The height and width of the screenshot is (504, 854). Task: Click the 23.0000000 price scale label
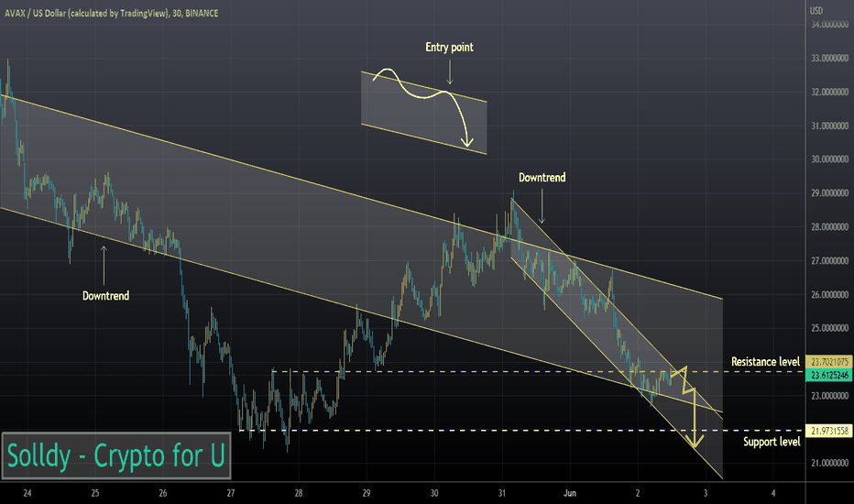(x=829, y=396)
